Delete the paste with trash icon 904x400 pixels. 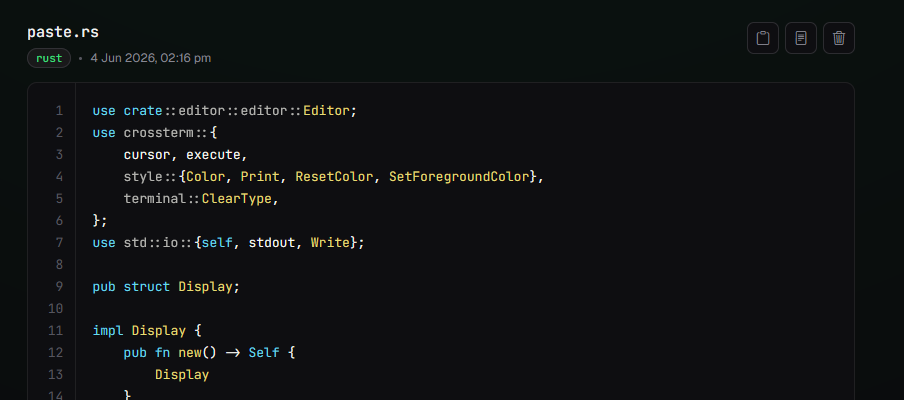click(839, 38)
